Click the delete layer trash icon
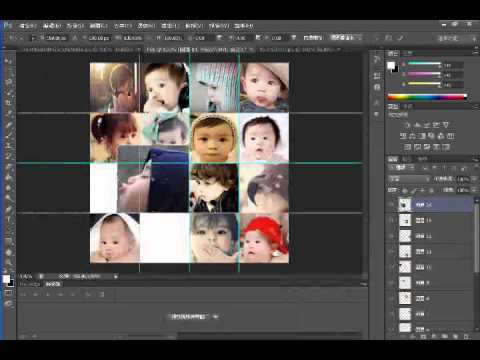 click(466, 336)
